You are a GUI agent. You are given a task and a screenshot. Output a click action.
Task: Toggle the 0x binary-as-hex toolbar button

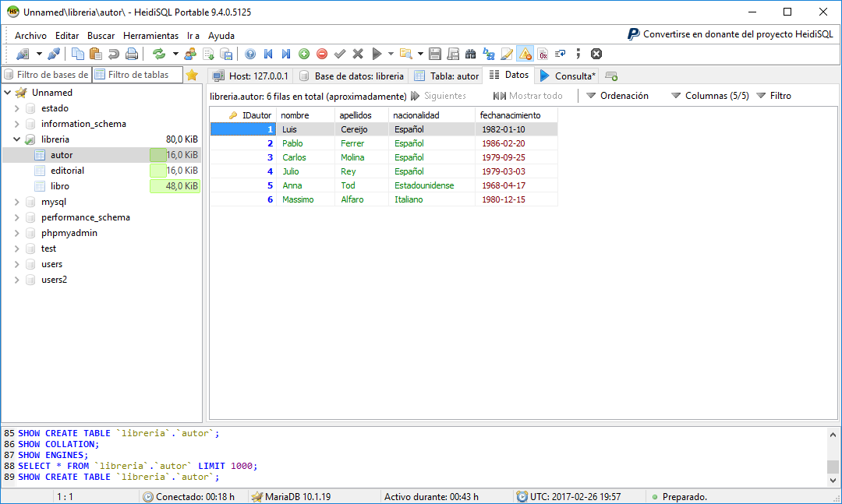543,54
